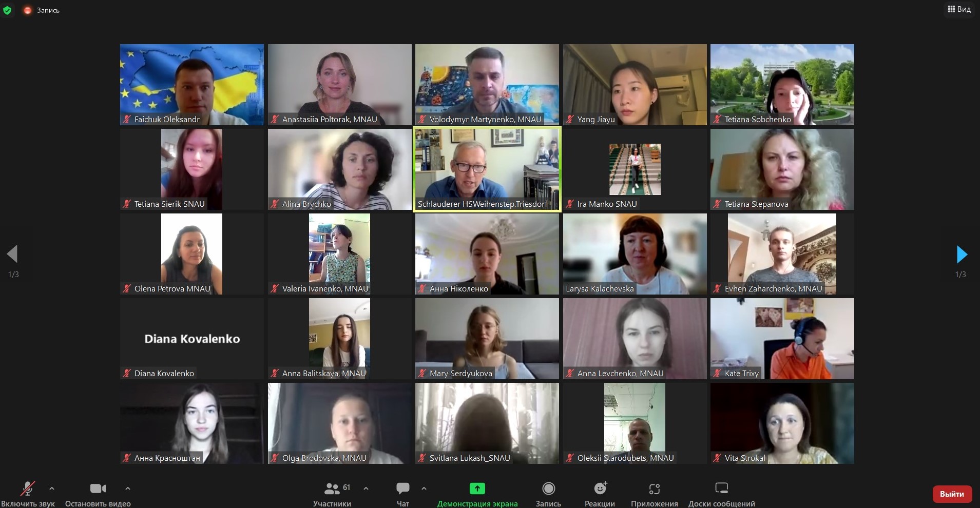The image size is (980, 508).
Task: Select Faichuk Oleksandr video tile
Action: pos(192,85)
